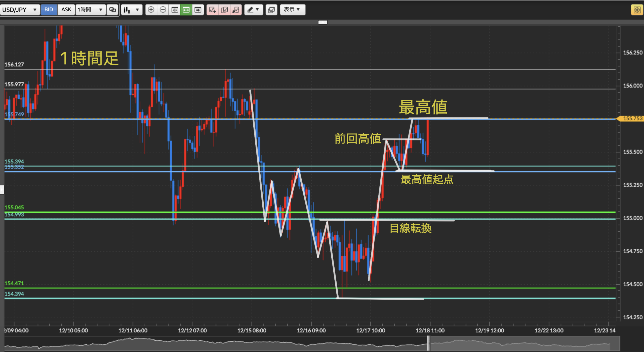The width and height of the screenshot is (644, 352).
Task: Click the add indicator chart icon
Action: pos(212,10)
